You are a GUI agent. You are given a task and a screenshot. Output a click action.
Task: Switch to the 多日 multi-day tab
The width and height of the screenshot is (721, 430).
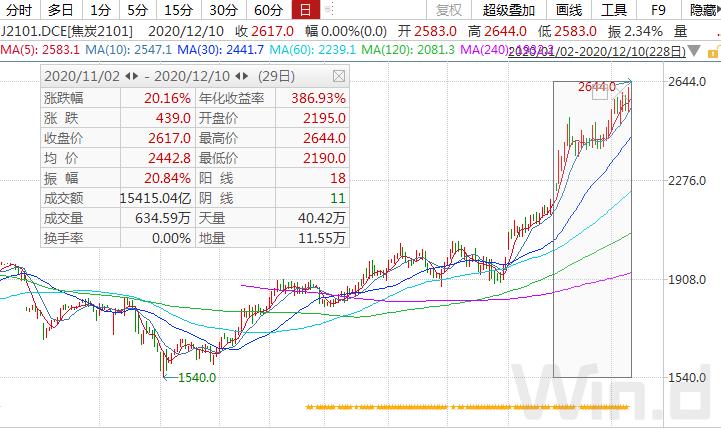point(61,10)
